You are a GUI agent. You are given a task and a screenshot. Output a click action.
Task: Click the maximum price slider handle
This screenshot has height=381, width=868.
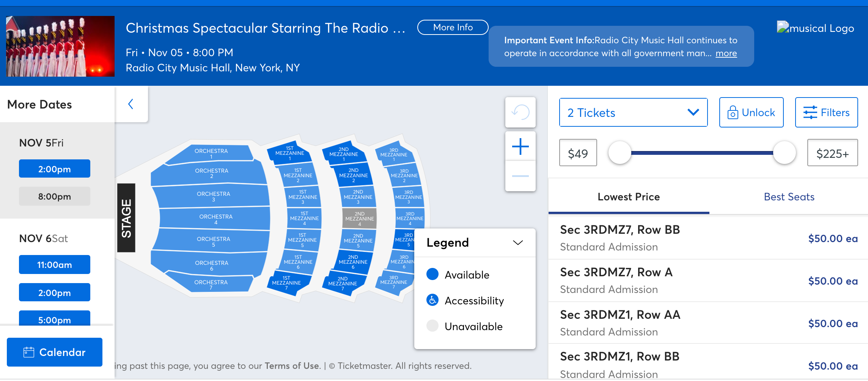point(784,153)
